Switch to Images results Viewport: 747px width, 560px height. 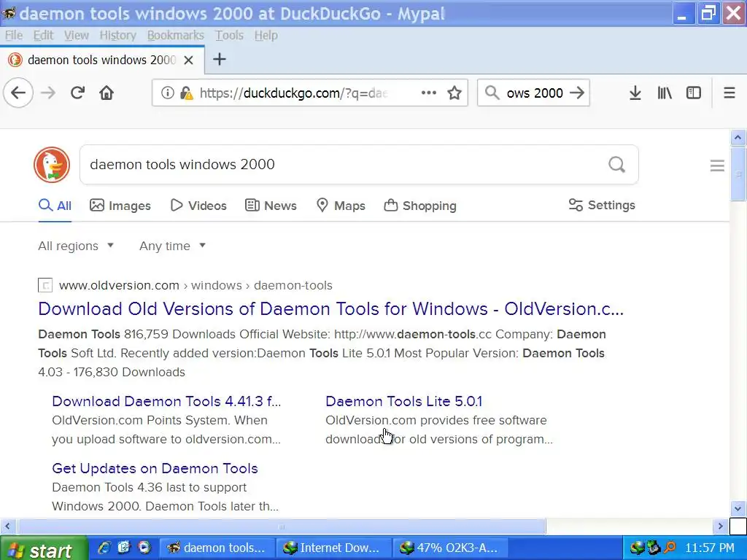point(120,206)
